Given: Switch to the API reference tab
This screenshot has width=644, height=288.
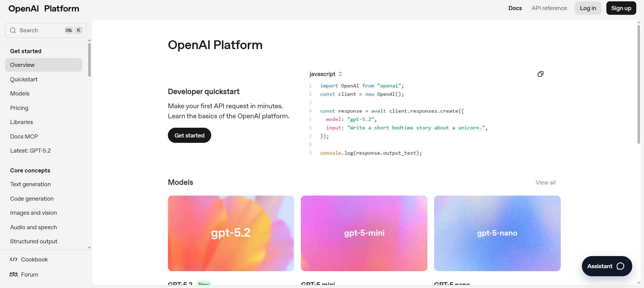Looking at the screenshot, I should pyautogui.click(x=549, y=8).
